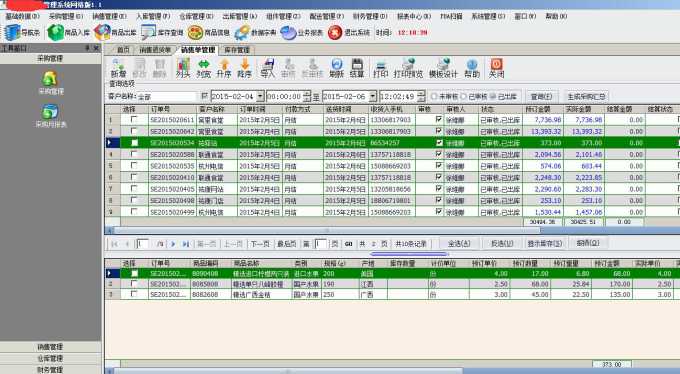
Task: Click the 最后页 last page button
Action: (287, 244)
